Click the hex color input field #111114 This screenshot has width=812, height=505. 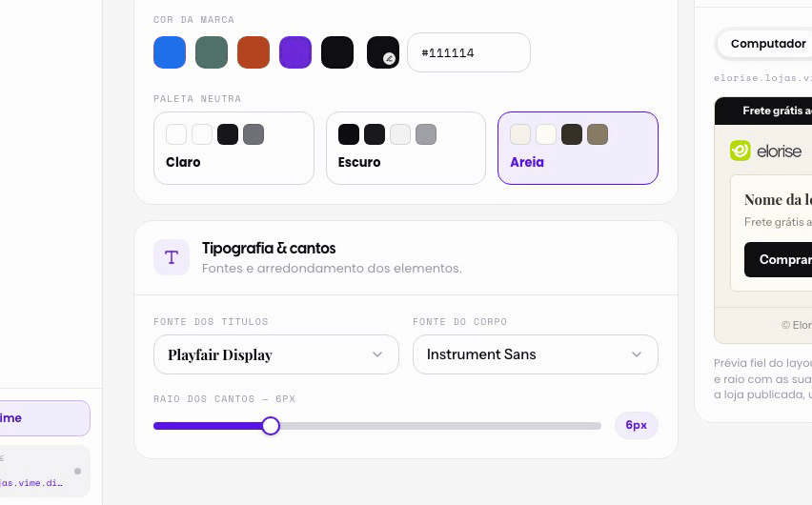click(x=469, y=52)
